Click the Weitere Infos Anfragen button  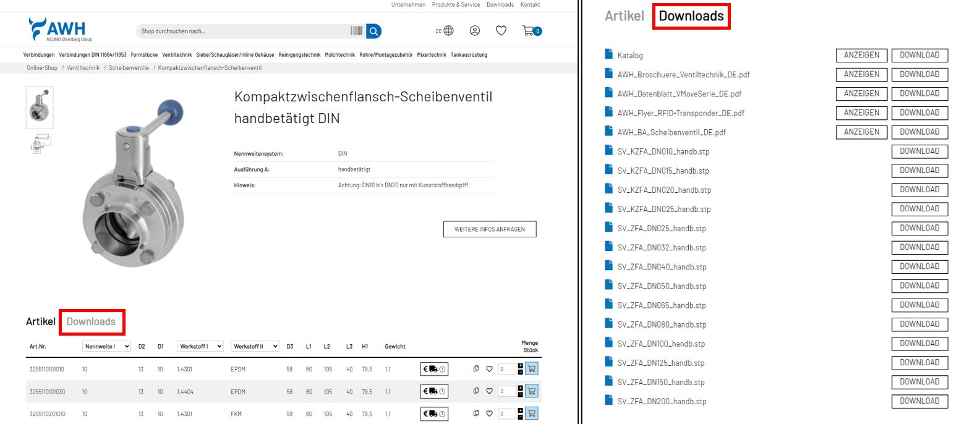490,229
